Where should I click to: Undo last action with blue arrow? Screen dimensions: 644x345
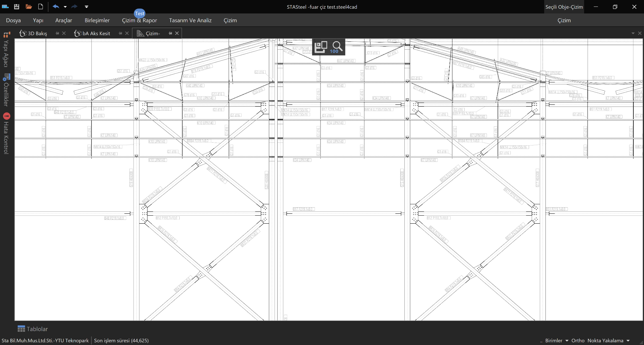tap(56, 6)
